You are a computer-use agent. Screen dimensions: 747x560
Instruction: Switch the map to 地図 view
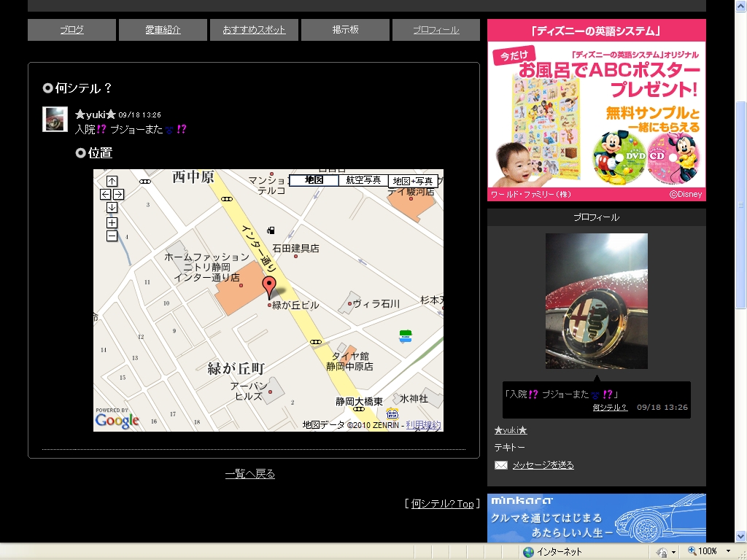point(314,180)
